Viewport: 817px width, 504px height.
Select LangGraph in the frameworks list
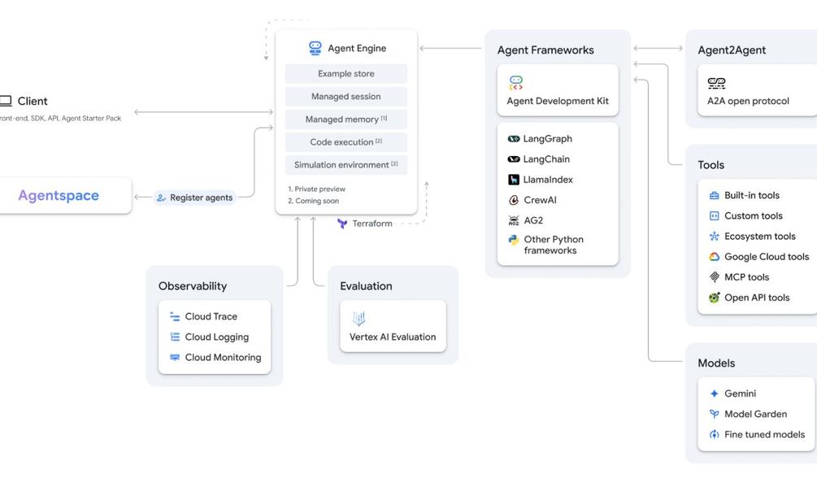547,139
